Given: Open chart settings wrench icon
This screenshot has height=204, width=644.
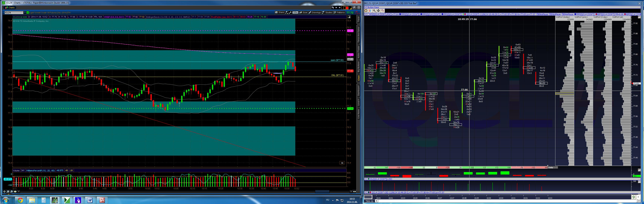Looking at the screenshot, I should coord(290,12).
